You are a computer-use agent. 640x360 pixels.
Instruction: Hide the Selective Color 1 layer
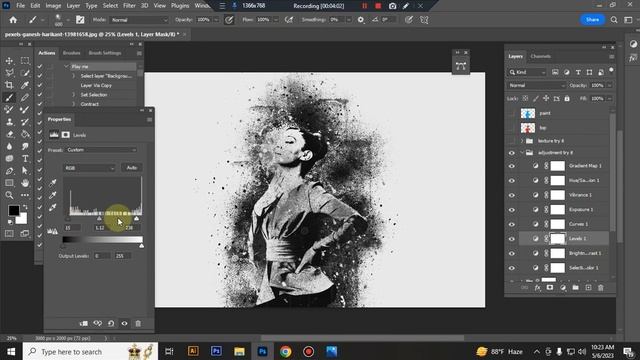click(511, 268)
